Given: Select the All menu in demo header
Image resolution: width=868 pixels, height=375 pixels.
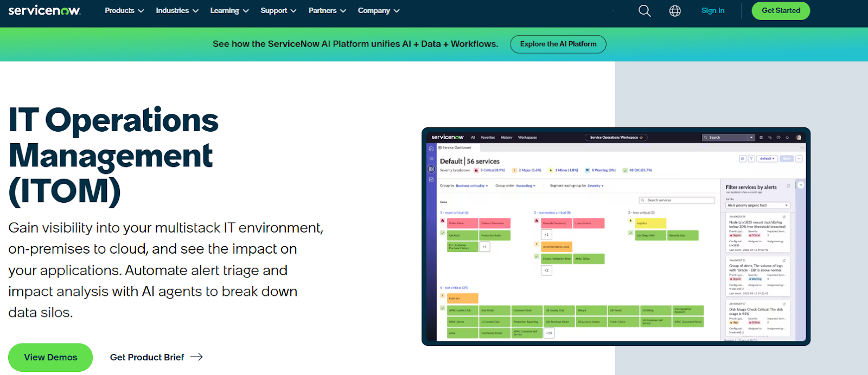Looking at the screenshot, I should [473, 137].
